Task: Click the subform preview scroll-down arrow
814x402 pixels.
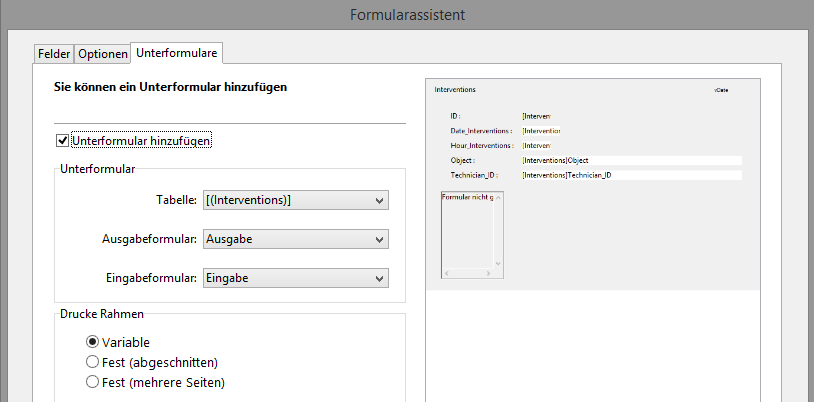Action: [499, 262]
